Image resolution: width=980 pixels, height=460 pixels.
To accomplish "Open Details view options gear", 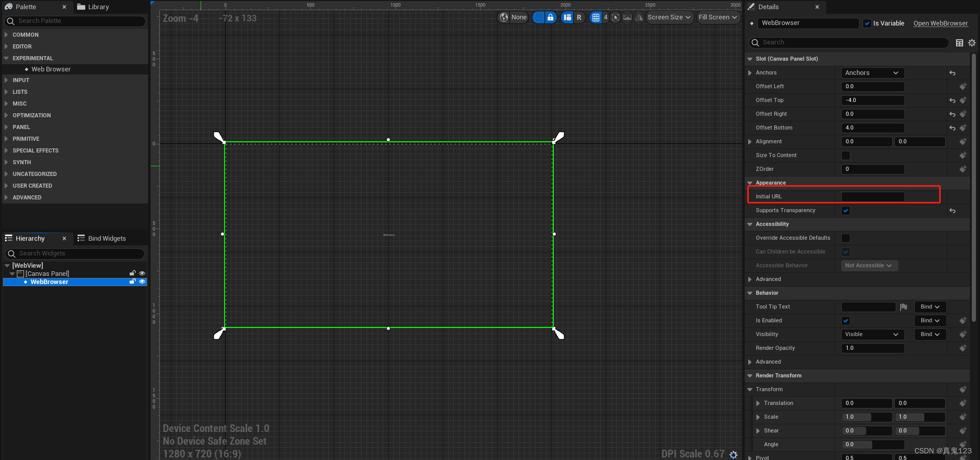I will pyautogui.click(x=972, y=43).
